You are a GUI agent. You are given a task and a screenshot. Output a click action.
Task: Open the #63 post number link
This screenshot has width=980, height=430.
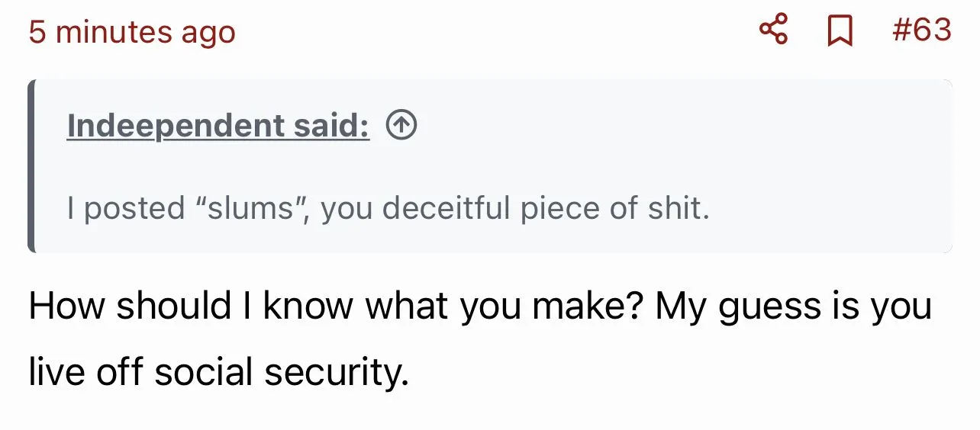tap(921, 30)
